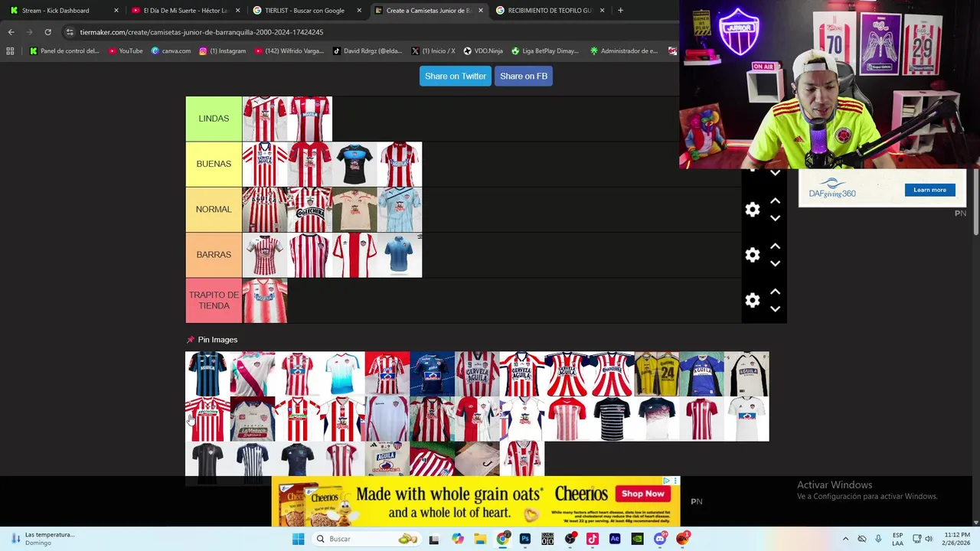Select the jersey in TRAPITO DE TIENDA
The height and width of the screenshot is (551, 980).
click(265, 301)
